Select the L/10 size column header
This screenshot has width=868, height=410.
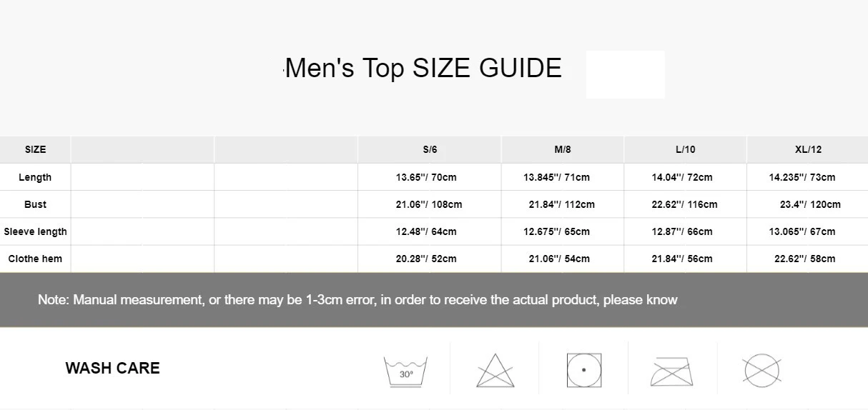click(x=685, y=150)
